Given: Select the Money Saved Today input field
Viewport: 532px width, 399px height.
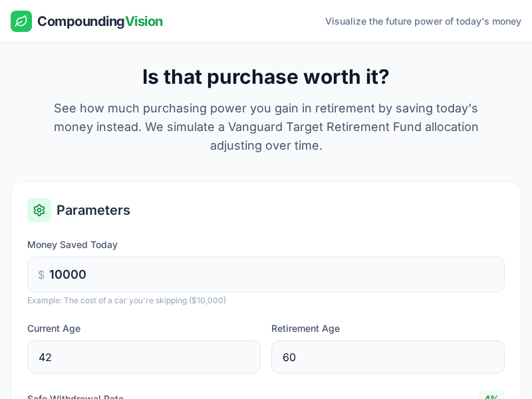Looking at the screenshot, I should click(x=266, y=275).
